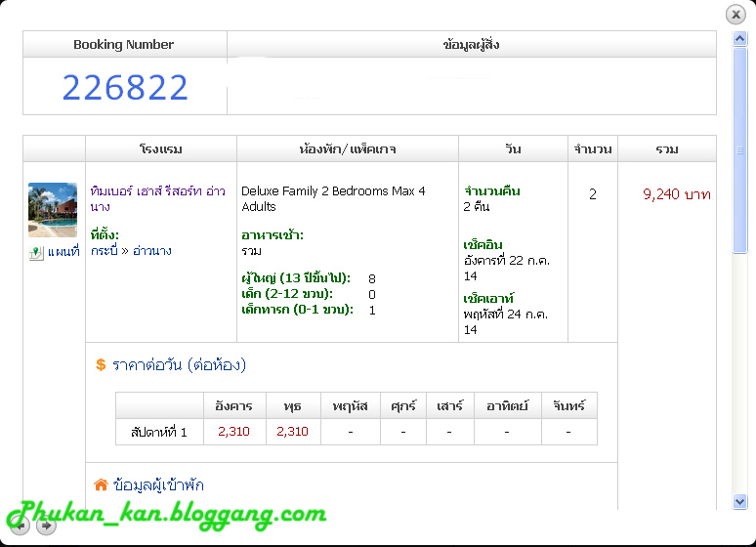Viewport: 756px width, 547px height.
Task: Open the แผนที่ map link
Action: (x=63, y=252)
